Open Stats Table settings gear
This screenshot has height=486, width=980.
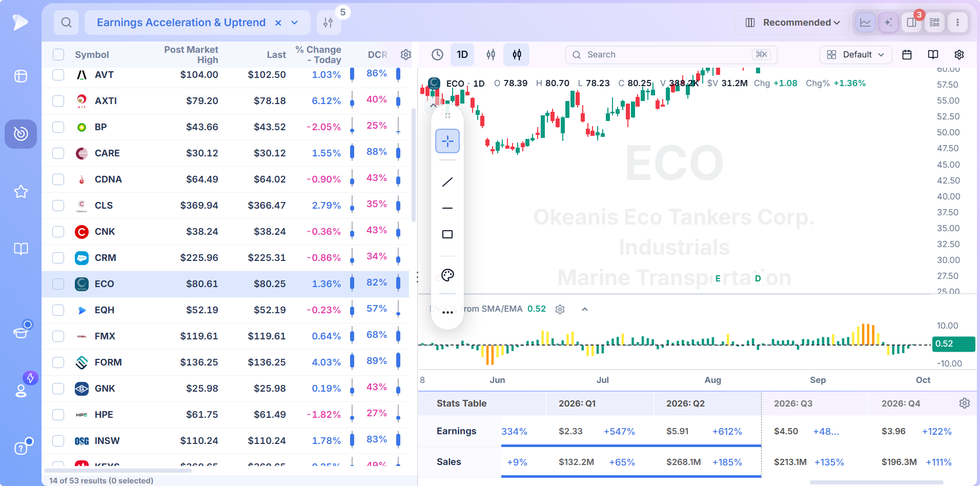[965, 403]
